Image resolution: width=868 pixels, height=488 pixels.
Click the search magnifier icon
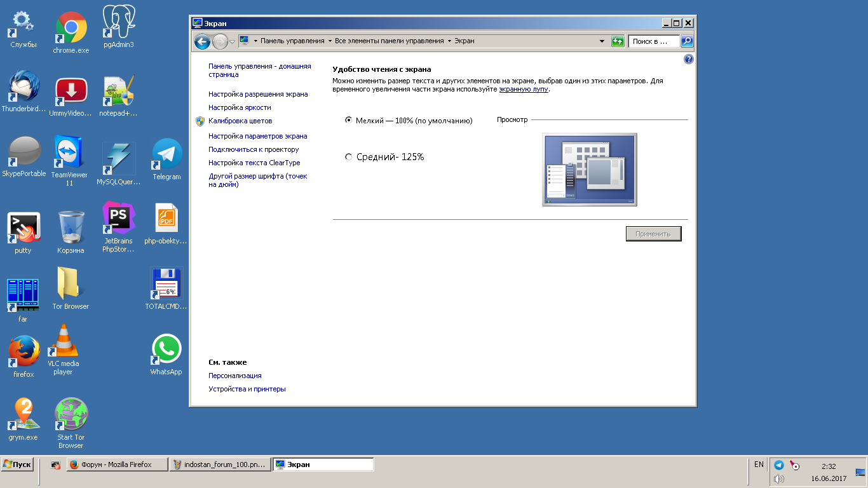pyautogui.click(x=687, y=41)
